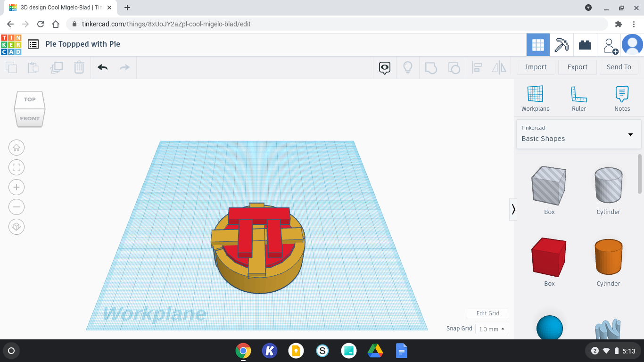644x362 pixels.
Task: Open the comment annotation tool
Action: point(384,67)
